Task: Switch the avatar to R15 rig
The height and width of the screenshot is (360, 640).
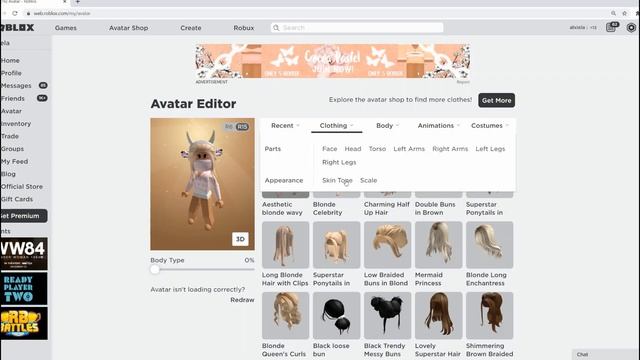Action: pyautogui.click(x=242, y=127)
